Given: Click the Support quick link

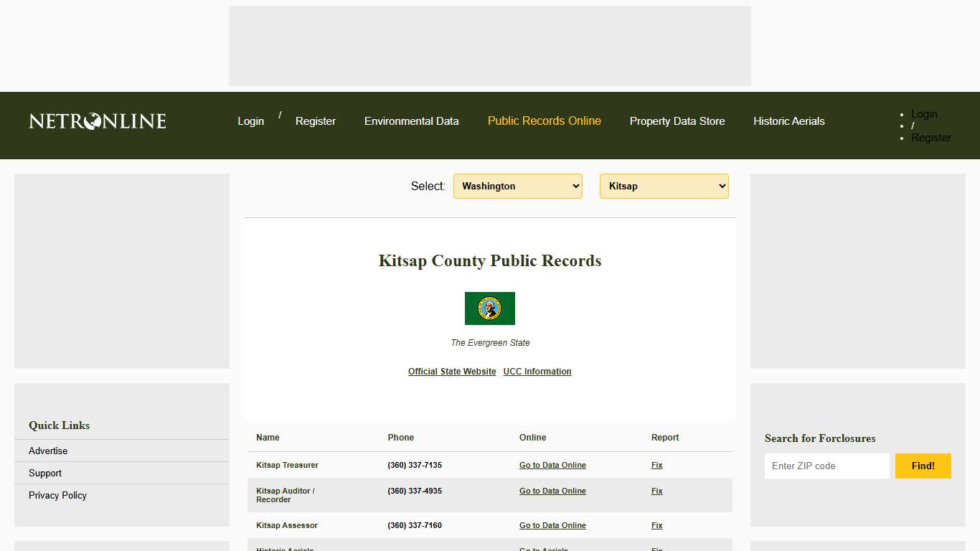Looking at the screenshot, I should pyautogui.click(x=44, y=473).
